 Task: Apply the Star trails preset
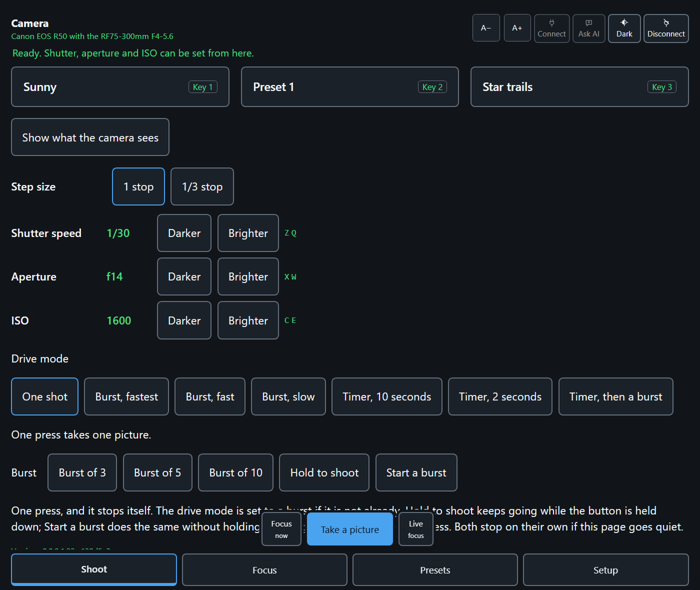click(x=579, y=87)
